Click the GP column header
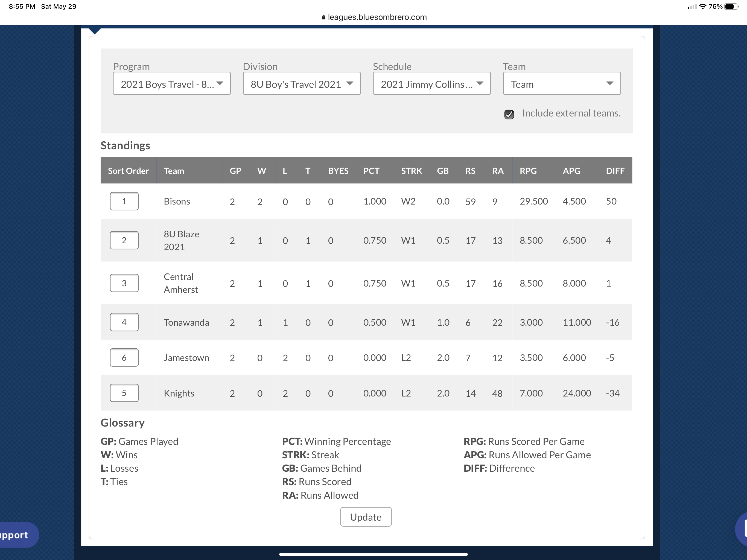This screenshot has width=747, height=560. (235, 171)
